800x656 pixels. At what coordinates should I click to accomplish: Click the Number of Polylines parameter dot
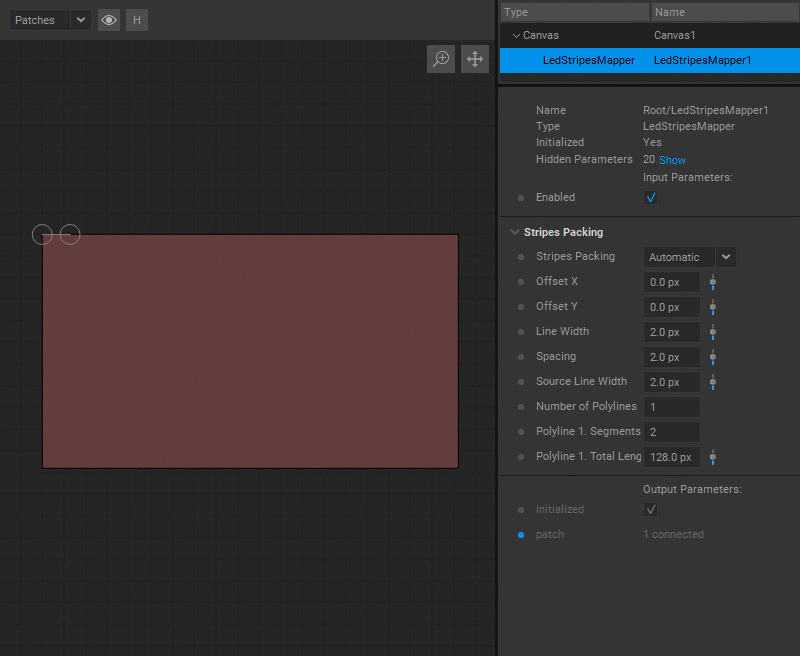coord(521,407)
